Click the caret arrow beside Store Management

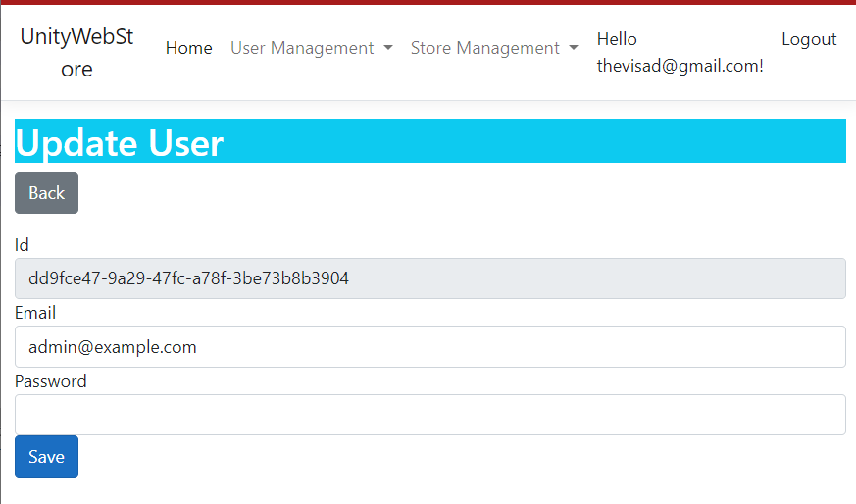[x=574, y=48]
